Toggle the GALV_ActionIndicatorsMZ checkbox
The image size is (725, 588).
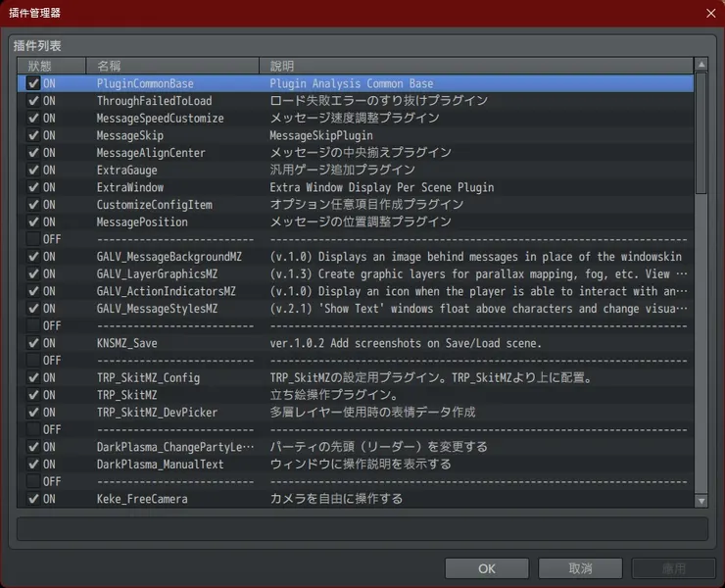(x=33, y=291)
